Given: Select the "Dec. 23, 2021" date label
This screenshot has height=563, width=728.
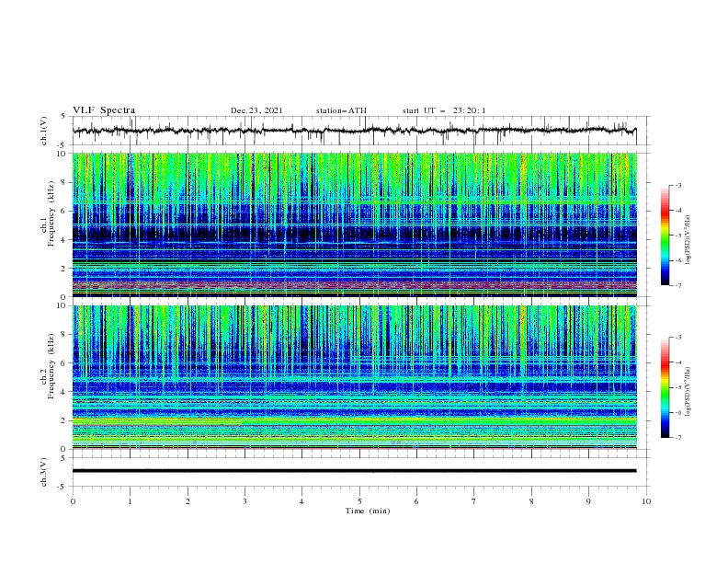Looking at the screenshot, I should click(256, 110).
